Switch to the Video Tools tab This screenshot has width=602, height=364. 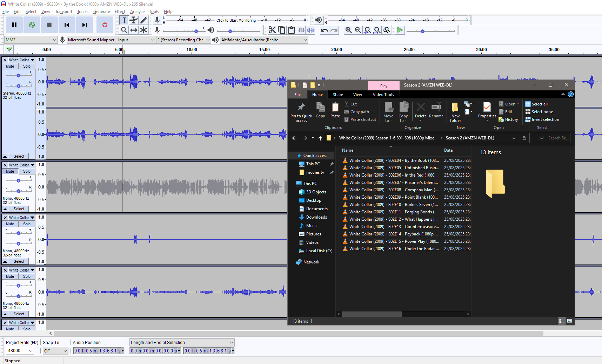[x=383, y=95]
